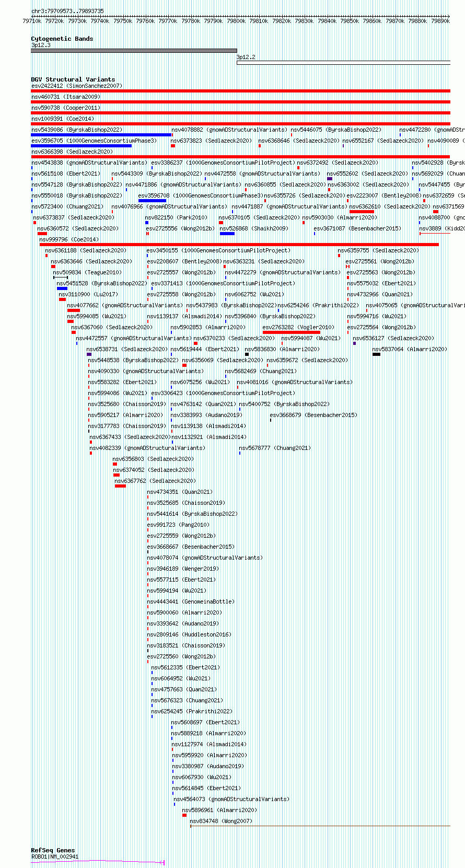Click the ROBO1|NM_002941 gene label
This screenshot has width=465, height=868.
pyautogui.click(x=55, y=857)
